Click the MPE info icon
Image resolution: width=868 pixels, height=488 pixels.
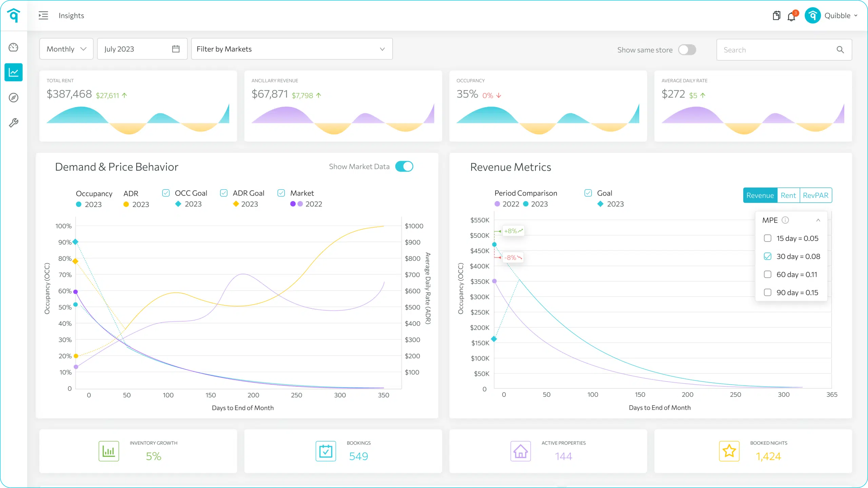point(785,220)
